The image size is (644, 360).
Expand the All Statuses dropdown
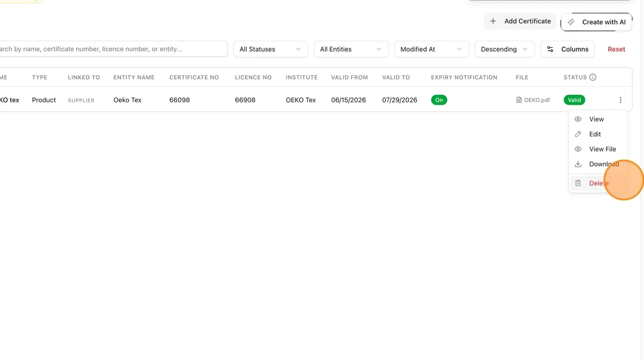271,49
